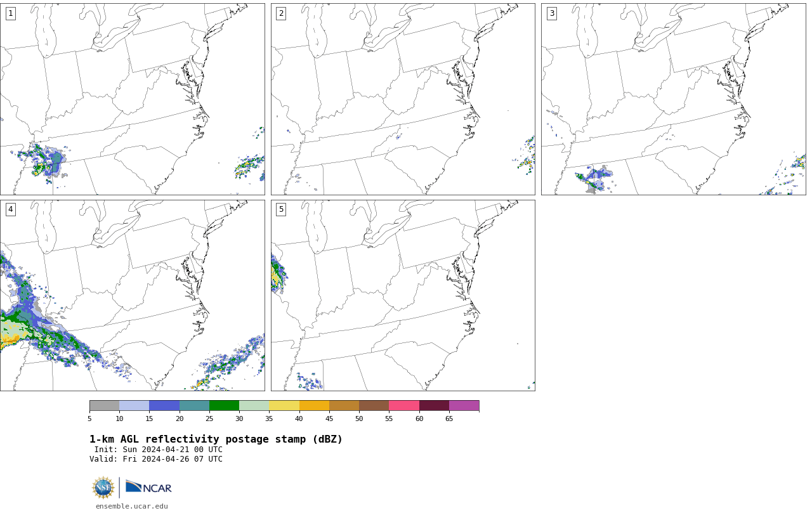
Task: Click the yellow 35-40 dBZ swatch
Action: click(284, 406)
